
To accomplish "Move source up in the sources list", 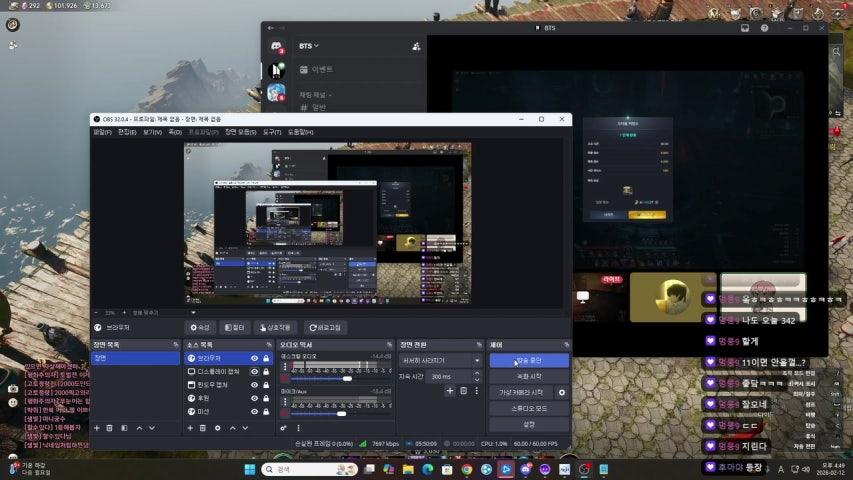I will (x=233, y=428).
